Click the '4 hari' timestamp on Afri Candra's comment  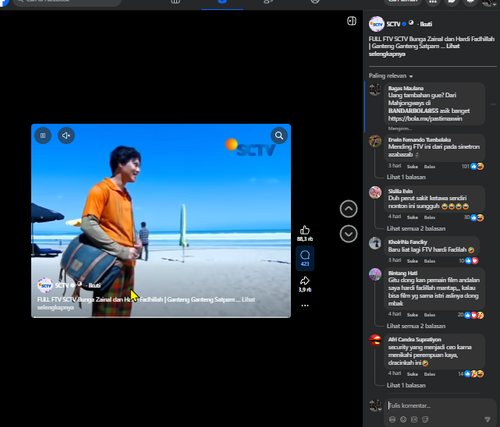(x=394, y=373)
